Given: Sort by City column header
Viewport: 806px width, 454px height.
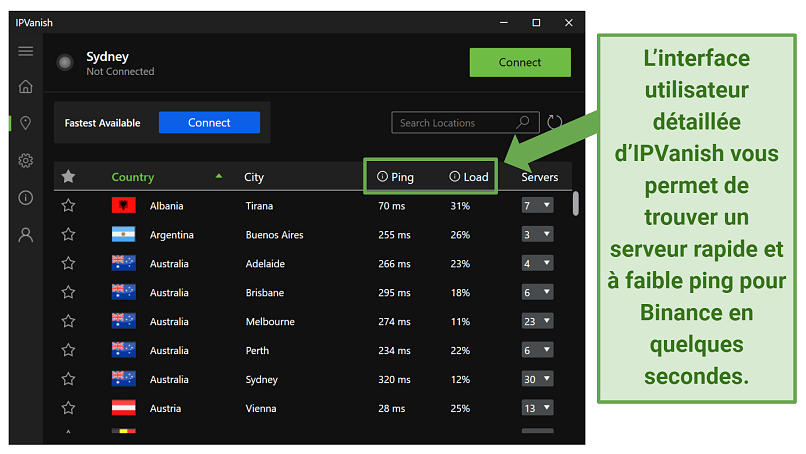Looking at the screenshot, I should click(x=254, y=177).
